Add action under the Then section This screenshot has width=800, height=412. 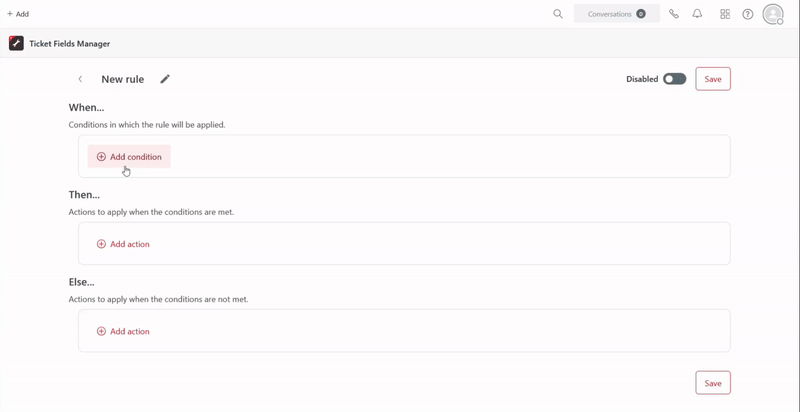pyautogui.click(x=123, y=244)
